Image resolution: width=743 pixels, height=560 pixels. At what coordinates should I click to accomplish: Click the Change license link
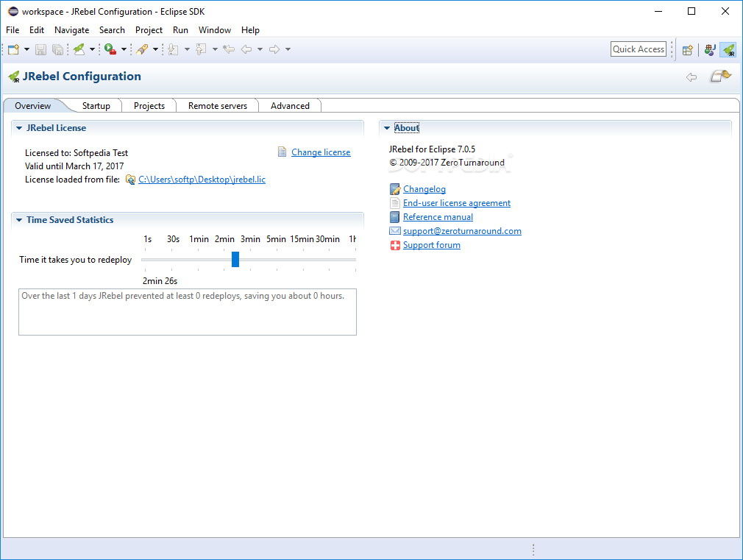(x=321, y=152)
